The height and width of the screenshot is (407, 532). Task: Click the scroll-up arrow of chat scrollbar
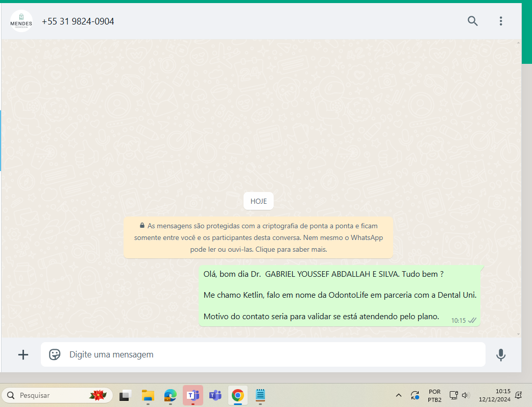tap(518, 43)
